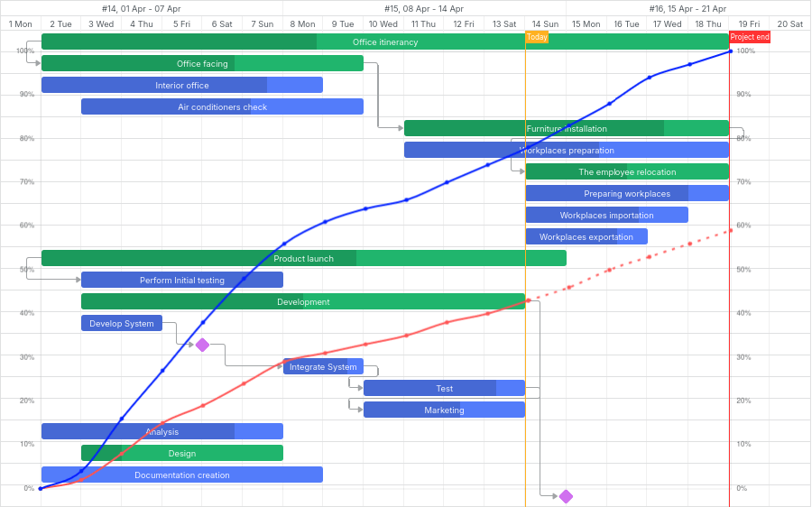
Task: Click the orange Today marker label
Action: pos(536,37)
